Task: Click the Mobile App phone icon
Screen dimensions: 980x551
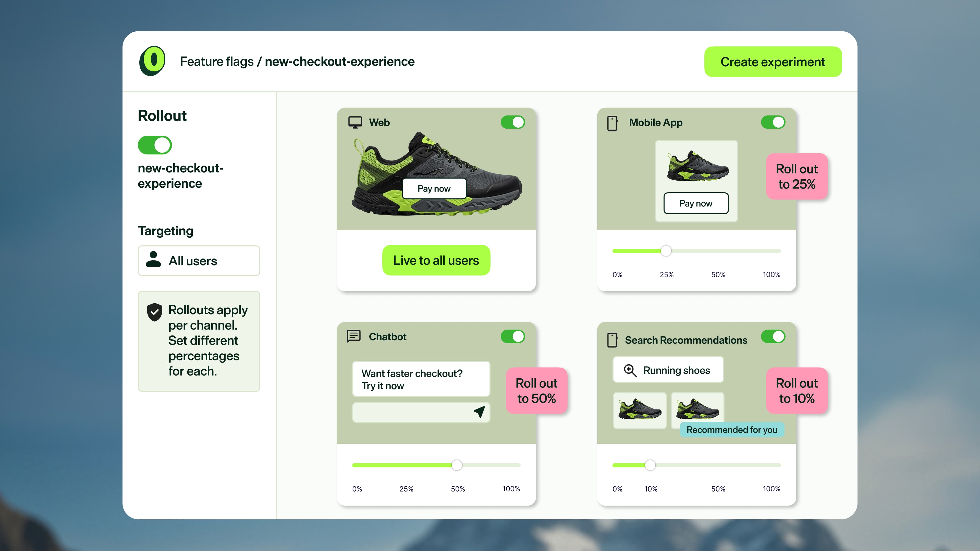Action: [612, 123]
